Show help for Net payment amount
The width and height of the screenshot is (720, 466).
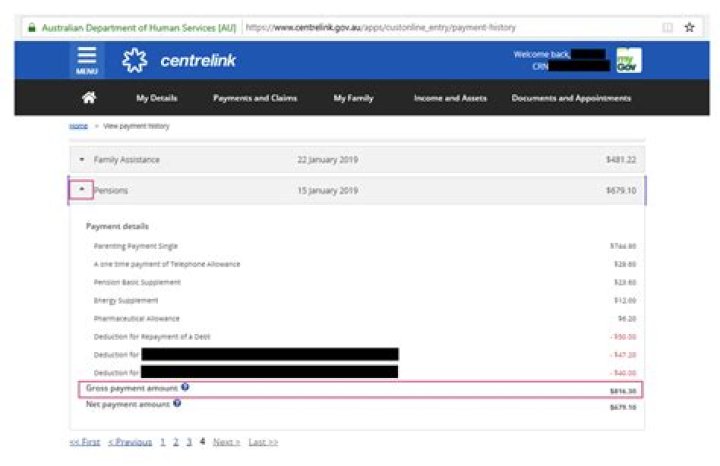177,403
